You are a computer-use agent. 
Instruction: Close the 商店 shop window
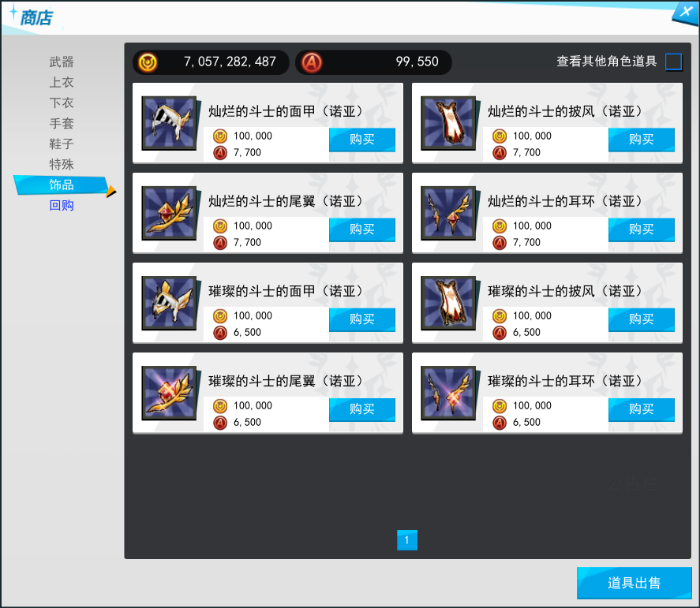coord(683,13)
